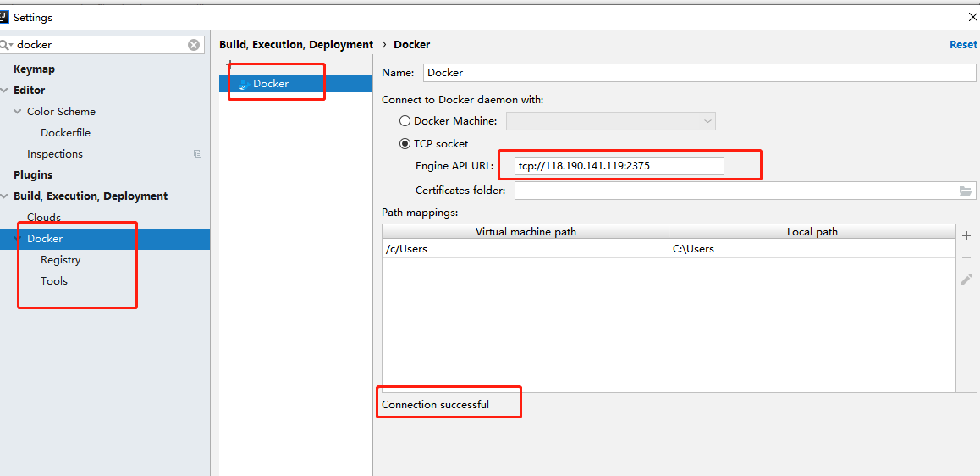Open the Docker Machine combo box

click(x=611, y=121)
